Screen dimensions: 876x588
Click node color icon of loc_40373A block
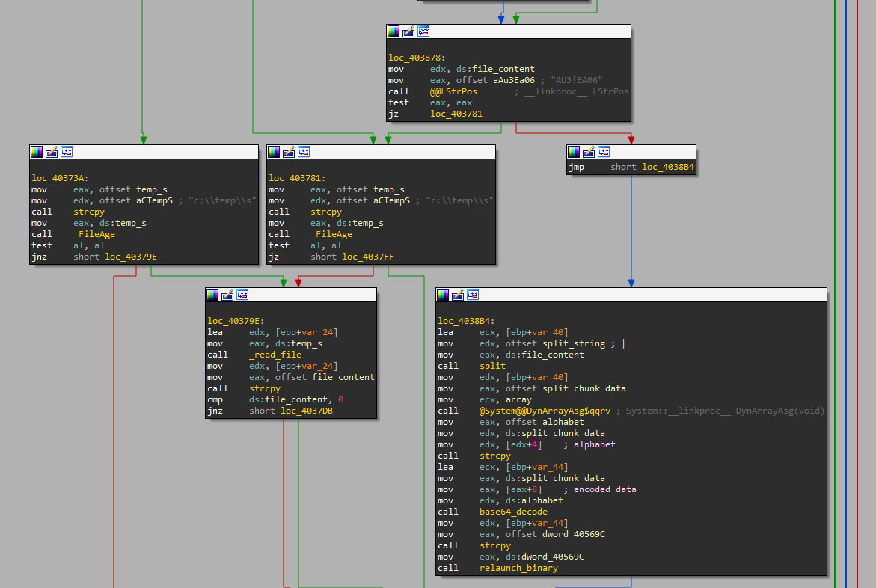[37, 152]
